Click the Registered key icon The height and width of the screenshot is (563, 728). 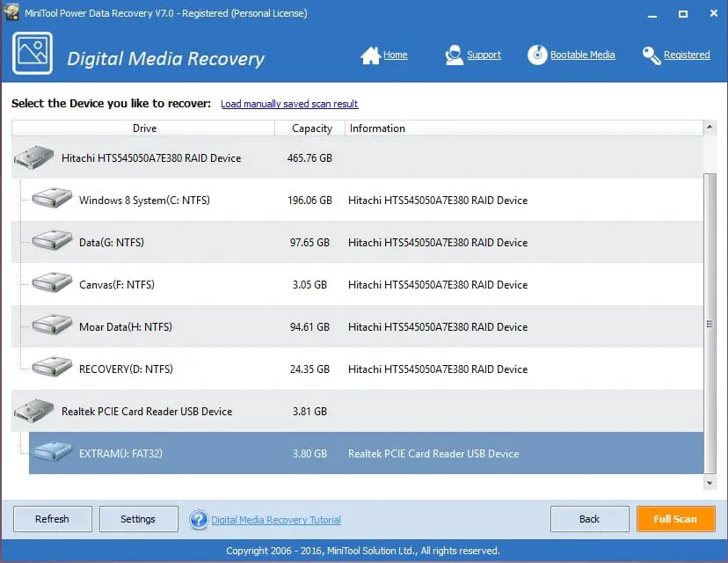[652, 55]
